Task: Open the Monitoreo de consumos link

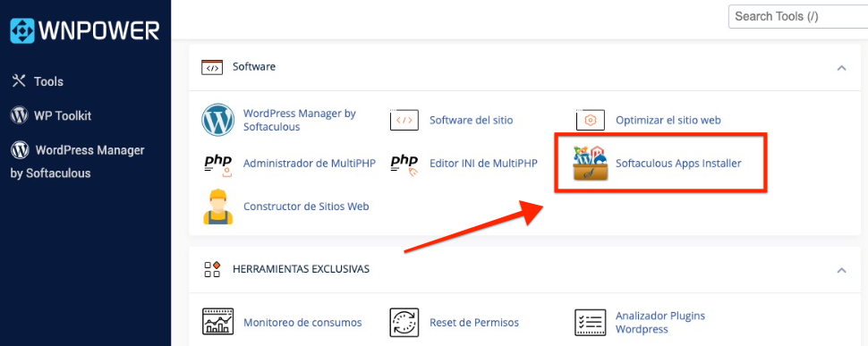Action: [x=302, y=322]
